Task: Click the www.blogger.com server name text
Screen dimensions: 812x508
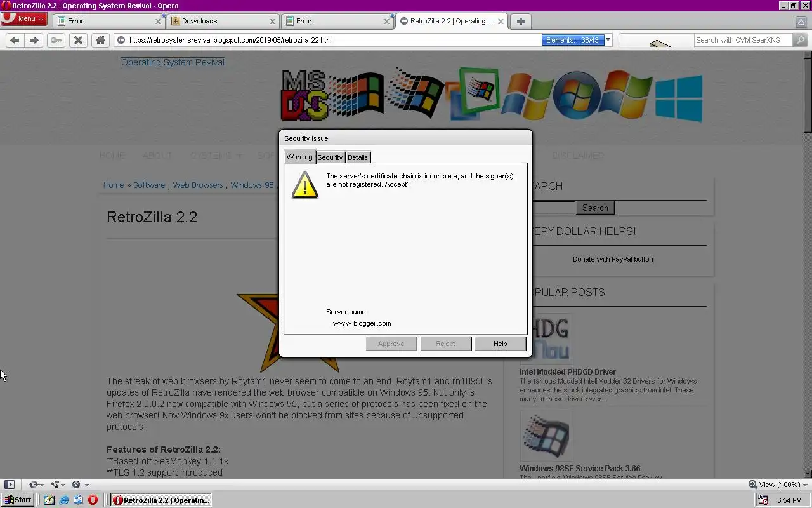Action: point(362,323)
